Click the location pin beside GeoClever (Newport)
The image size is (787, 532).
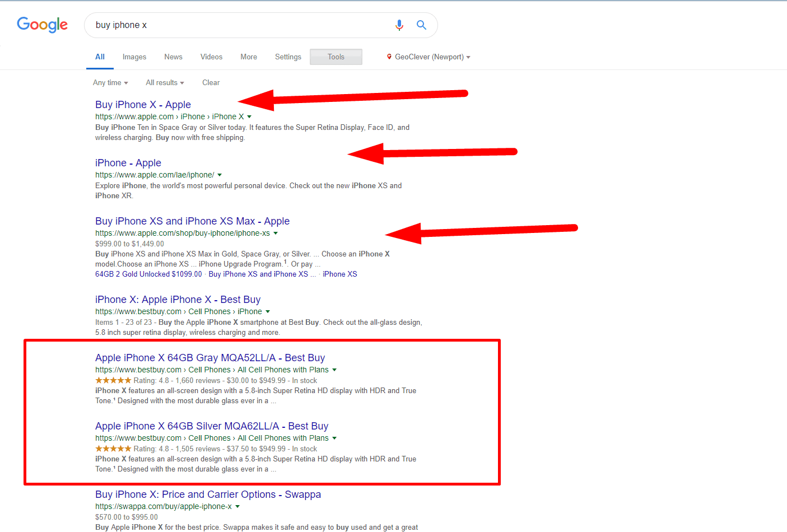389,57
